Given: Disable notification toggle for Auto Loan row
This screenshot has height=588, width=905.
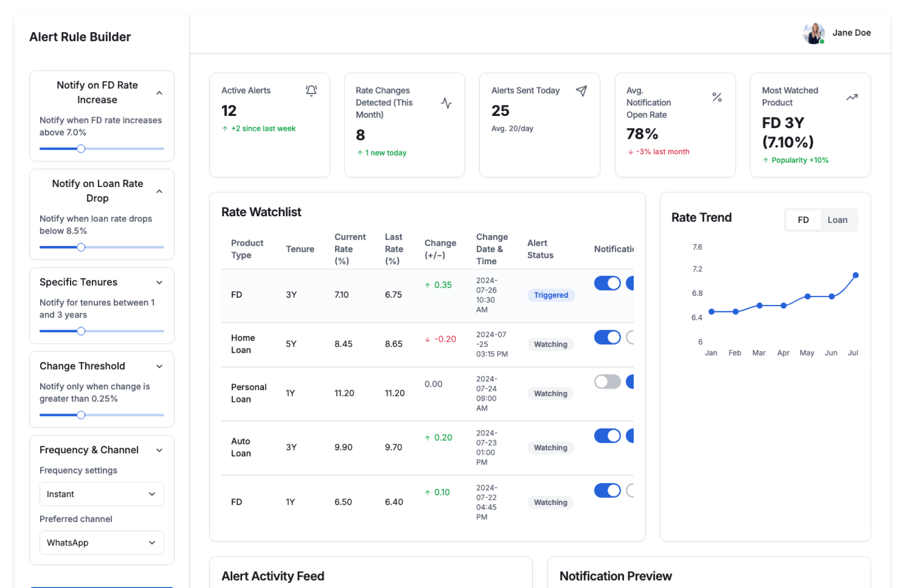Looking at the screenshot, I should pyautogui.click(x=607, y=436).
